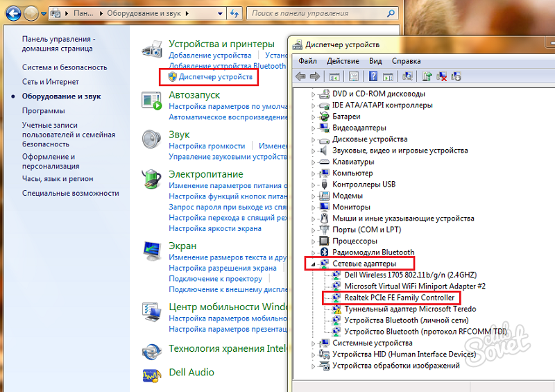Click the Update driver software toolbar icon
555x392 pixels.
(x=427, y=76)
